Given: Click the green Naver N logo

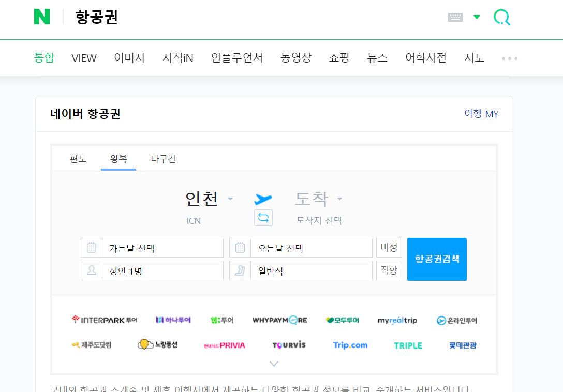Looking at the screenshot, I should pyautogui.click(x=41, y=17).
